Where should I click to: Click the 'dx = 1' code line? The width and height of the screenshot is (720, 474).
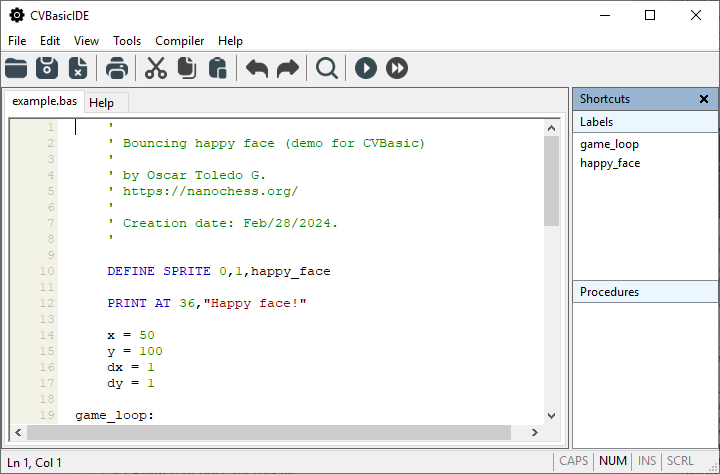coord(131,367)
